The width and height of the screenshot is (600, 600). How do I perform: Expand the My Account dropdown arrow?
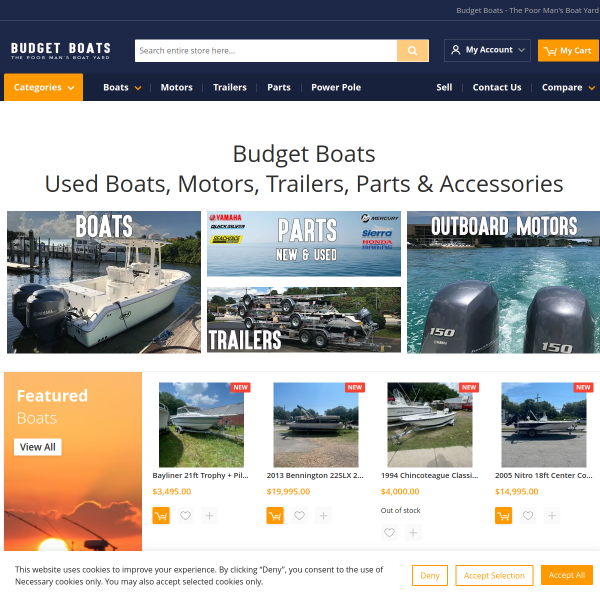[521, 50]
